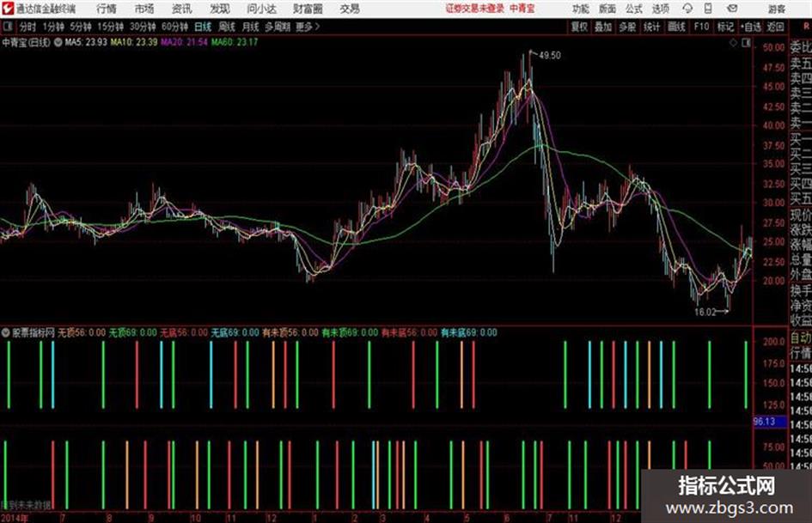Click the 标记 mark button
Image resolution: width=812 pixels, height=523 pixels.
point(725,27)
